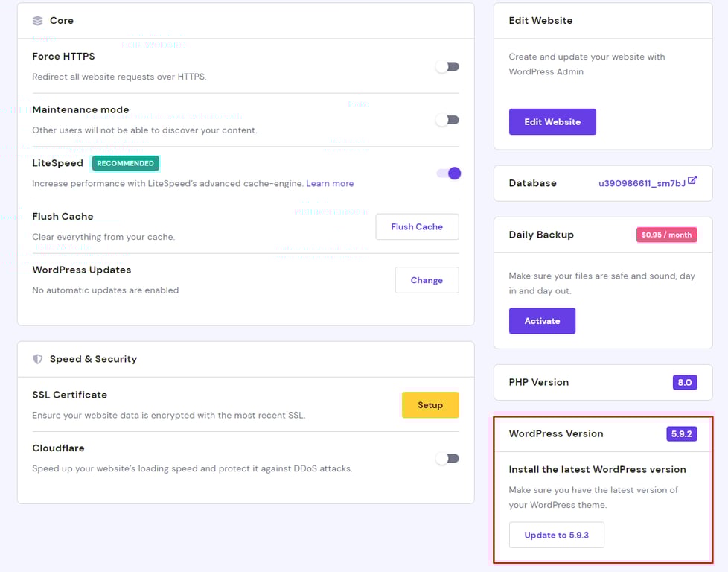Click the Edit Website button

point(552,121)
